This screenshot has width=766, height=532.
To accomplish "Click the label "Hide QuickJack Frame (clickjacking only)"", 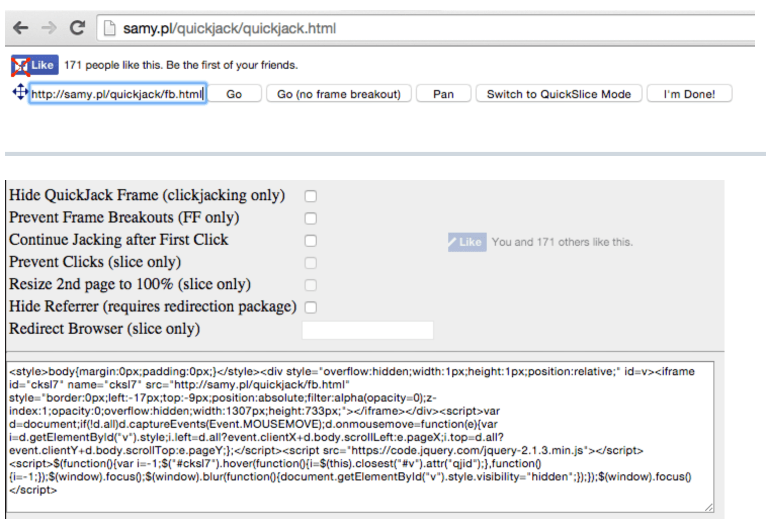I will pyautogui.click(x=147, y=195).
